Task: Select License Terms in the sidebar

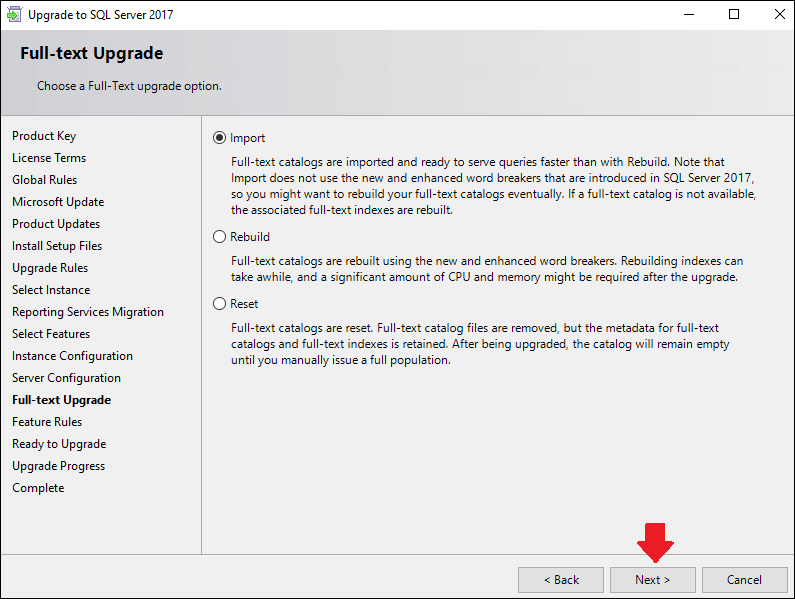Action: 49,158
